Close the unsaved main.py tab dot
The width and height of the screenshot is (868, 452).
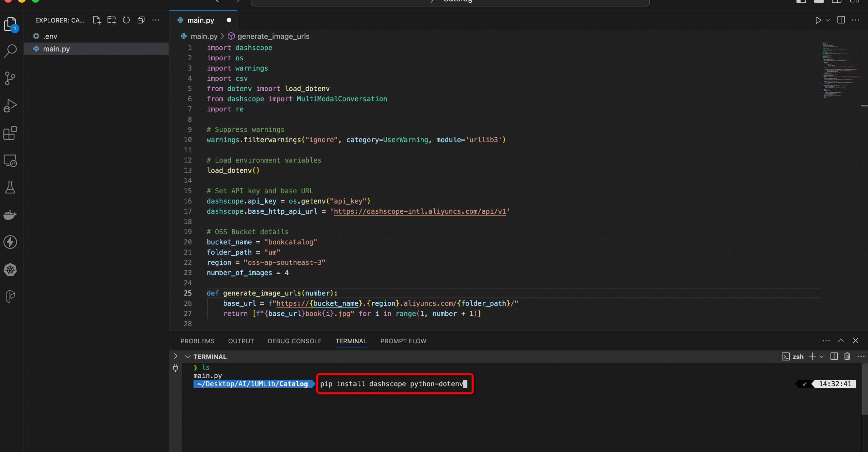point(229,20)
